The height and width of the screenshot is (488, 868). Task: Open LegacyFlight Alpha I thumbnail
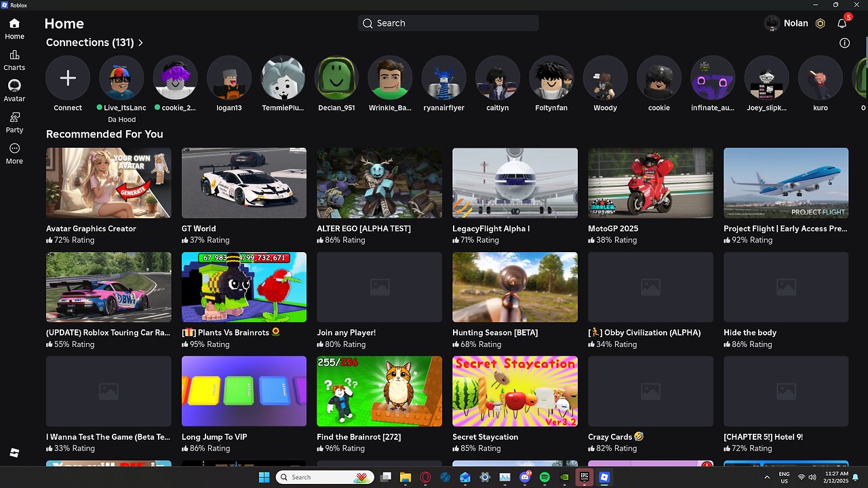click(x=515, y=183)
